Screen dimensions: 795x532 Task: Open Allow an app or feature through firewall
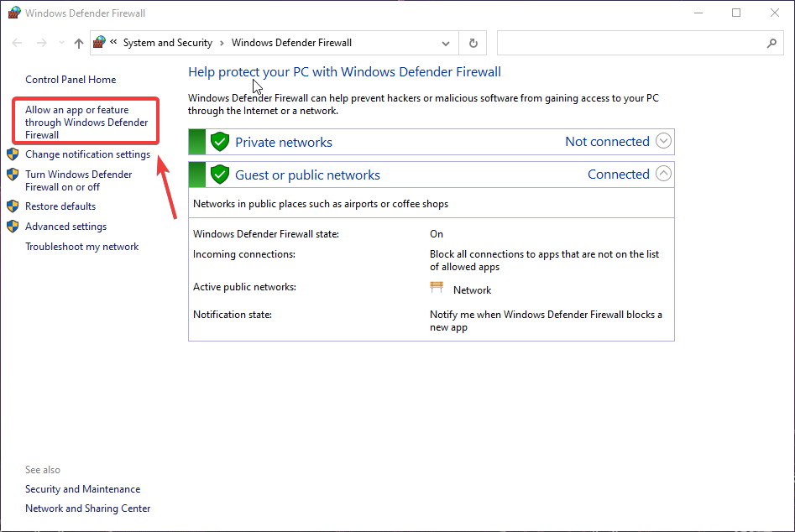point(84,122)
